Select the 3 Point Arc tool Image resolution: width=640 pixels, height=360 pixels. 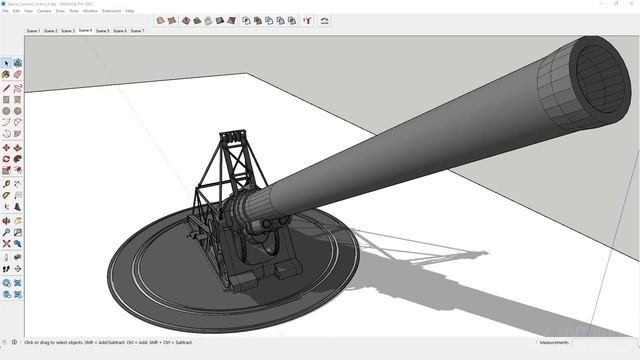click(x=6, y=133)
